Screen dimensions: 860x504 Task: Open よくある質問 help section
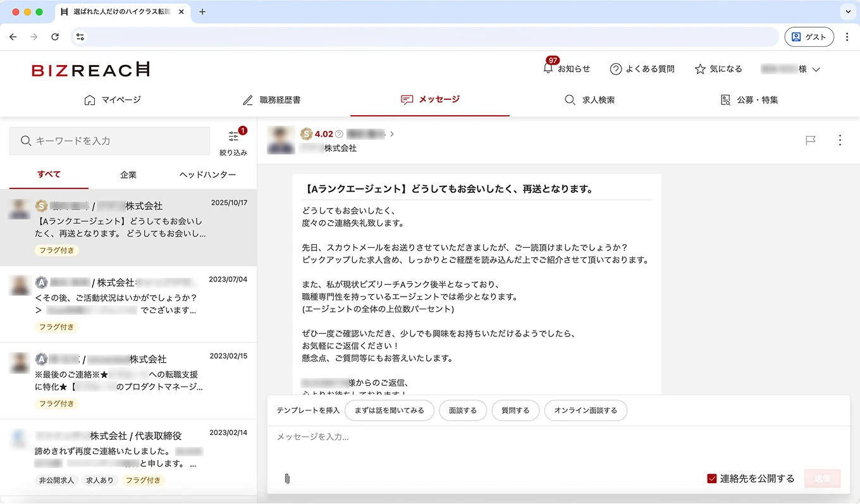pyautogui.click(x=642, y=68)
